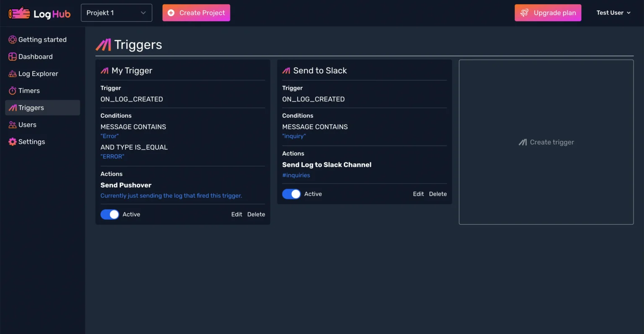
Task: Click the LogHub logo icon
Action: point(19,13)
